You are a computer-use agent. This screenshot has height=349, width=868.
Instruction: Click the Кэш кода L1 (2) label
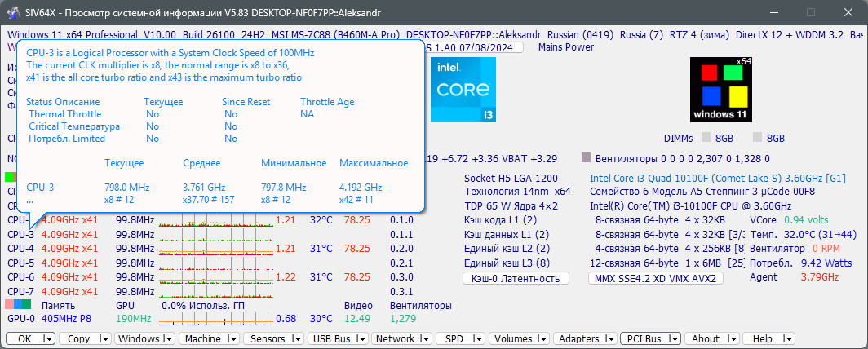(x=500, y=220)
